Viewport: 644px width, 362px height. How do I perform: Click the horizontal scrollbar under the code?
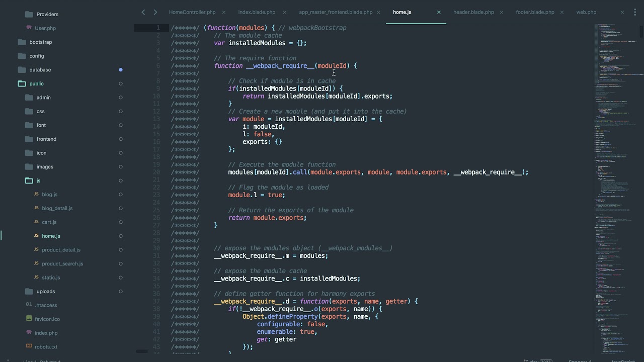pyautogui.click(x=142, y=351)
